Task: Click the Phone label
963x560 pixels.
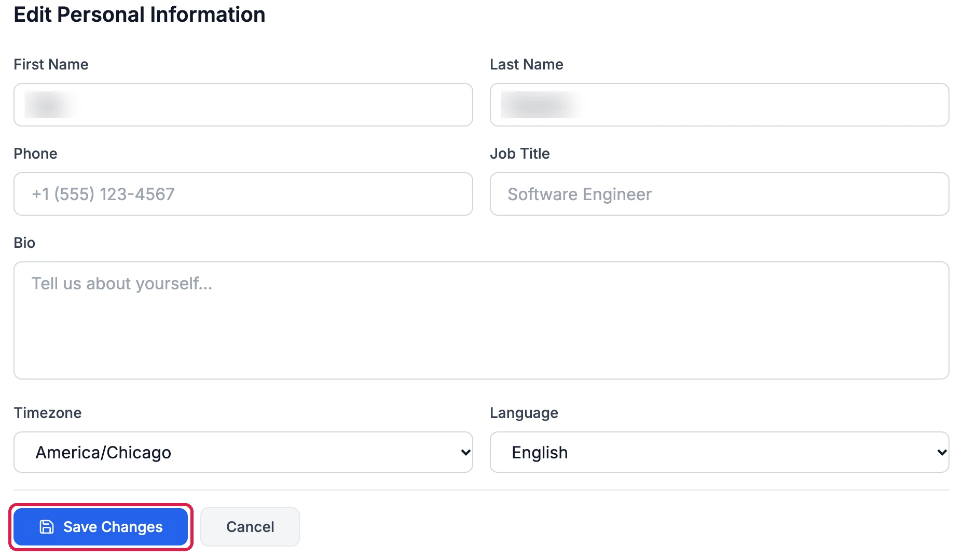Action: (35, 153)
